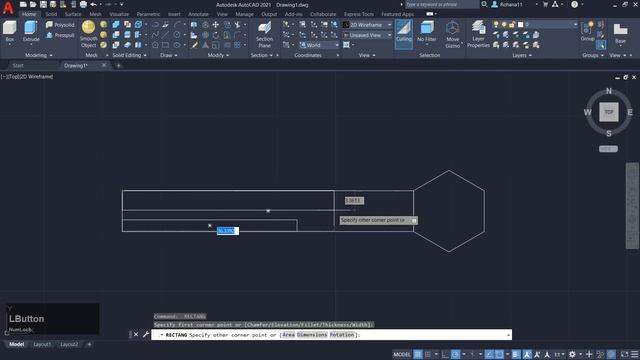Open the Visualize ribbon tab

tap(119, 14)
